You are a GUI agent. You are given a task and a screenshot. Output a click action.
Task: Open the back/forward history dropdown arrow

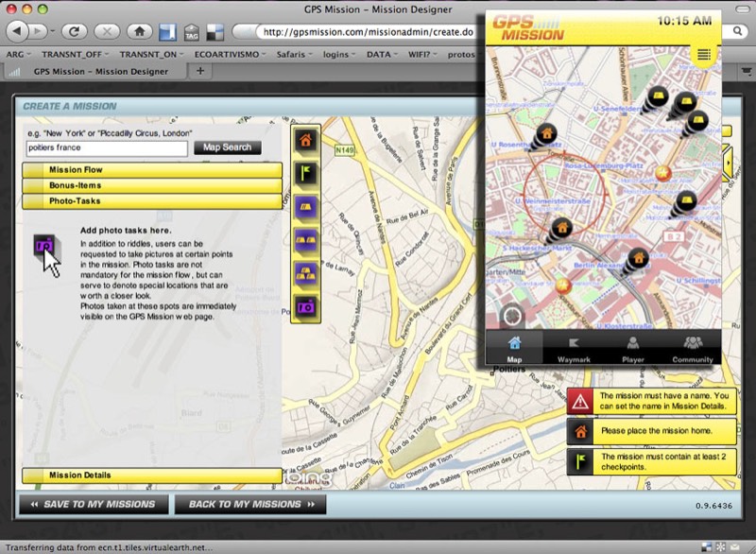click(x=52, y=32)
